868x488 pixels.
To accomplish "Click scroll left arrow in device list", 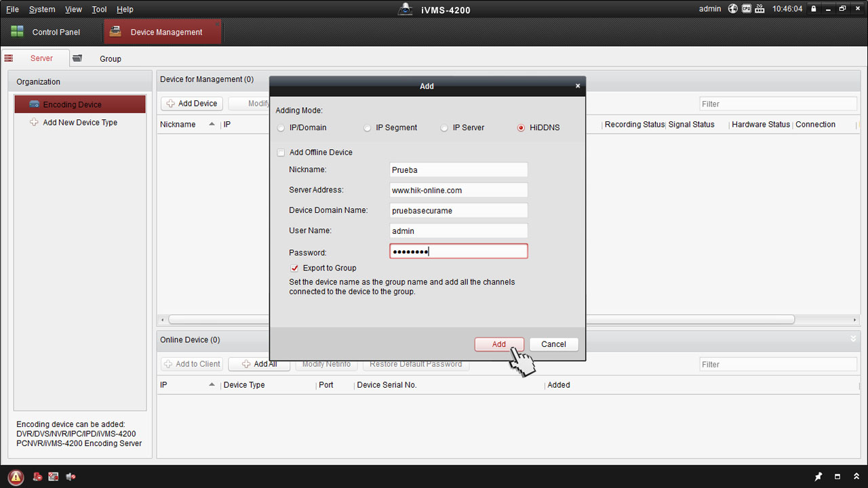I will (161, 320).
